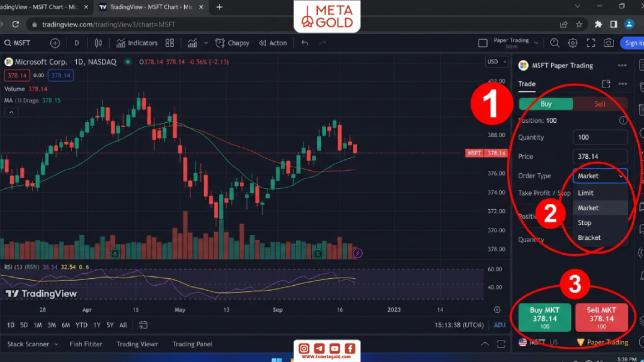The width and height of the screenshot is (644, 362).
Task: Click the Sell MKT 378.14 button
Action: click(601, 318)
